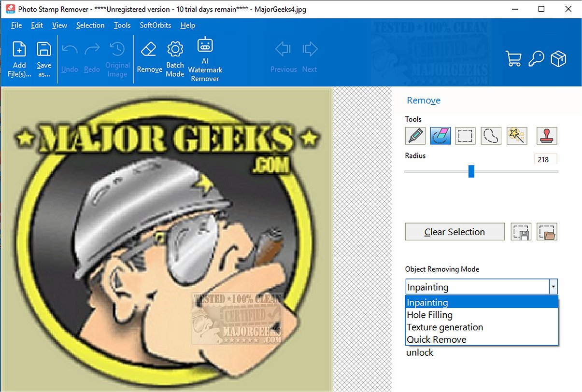Screen dimensions: 582x392
Task: Go to Previous image arrow
Action: point(283,49)
